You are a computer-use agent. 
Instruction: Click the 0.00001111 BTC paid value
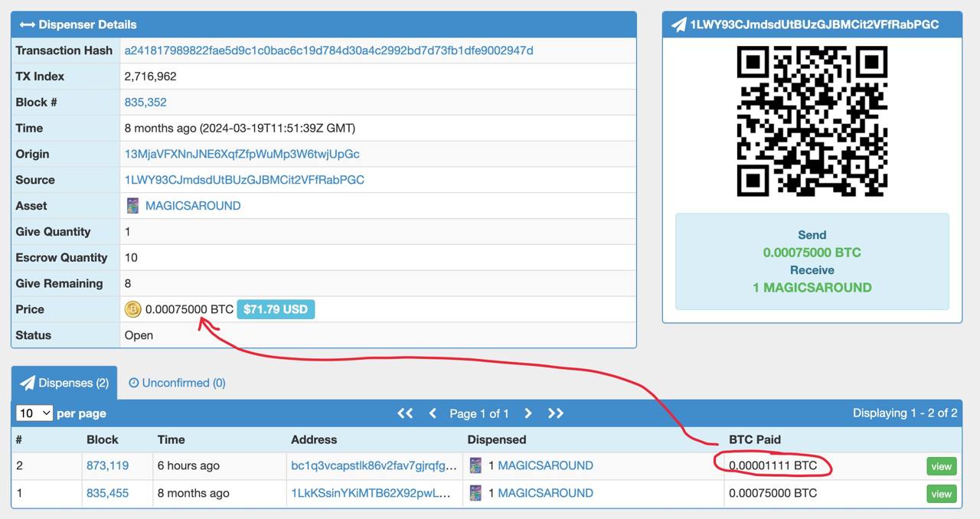[x=773, y=465]
